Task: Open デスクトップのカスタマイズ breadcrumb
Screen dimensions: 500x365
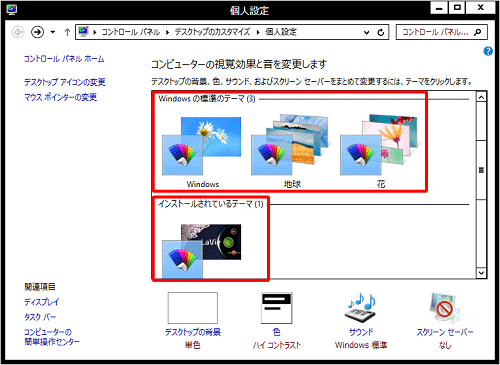Action: (x=212, y=32)
